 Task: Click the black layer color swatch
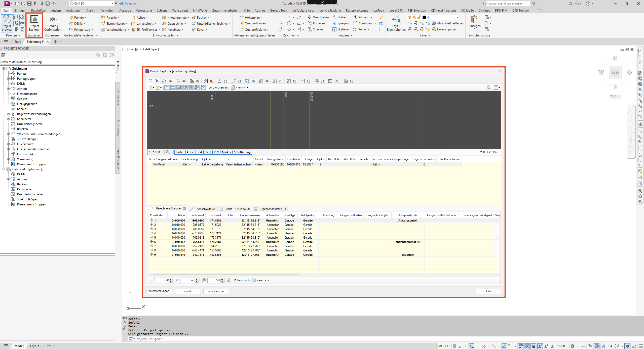[424, 17]
